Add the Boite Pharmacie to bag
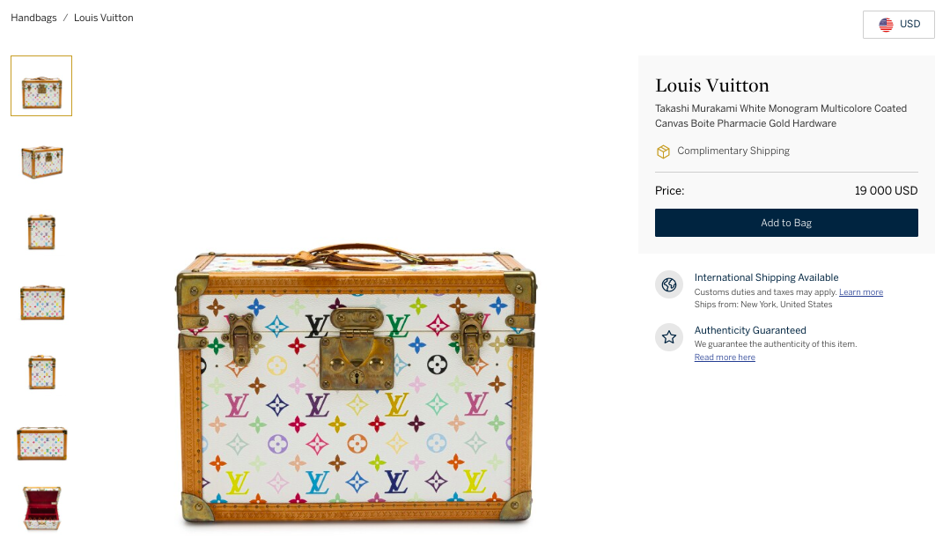The height and width of the screenshot is (560, 950). 786,223
